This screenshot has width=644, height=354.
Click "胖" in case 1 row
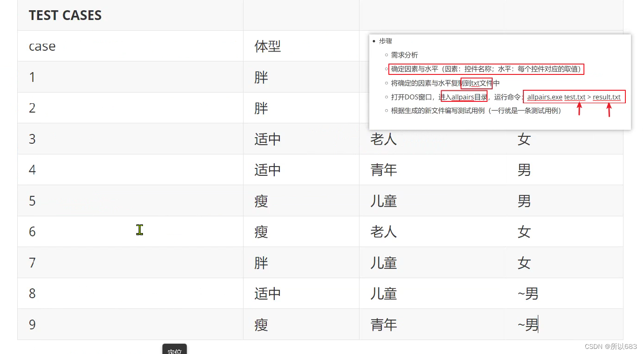[x=261, y=77]
